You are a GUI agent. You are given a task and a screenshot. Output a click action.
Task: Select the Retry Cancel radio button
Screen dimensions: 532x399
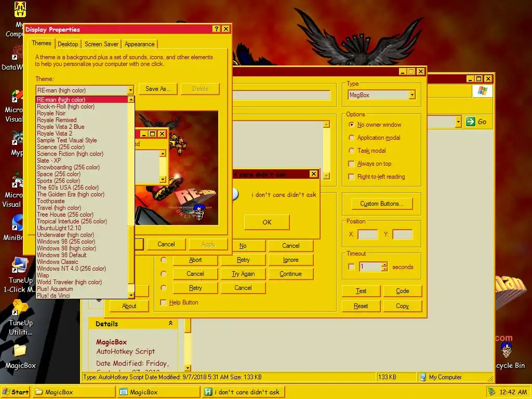[164, 288]
